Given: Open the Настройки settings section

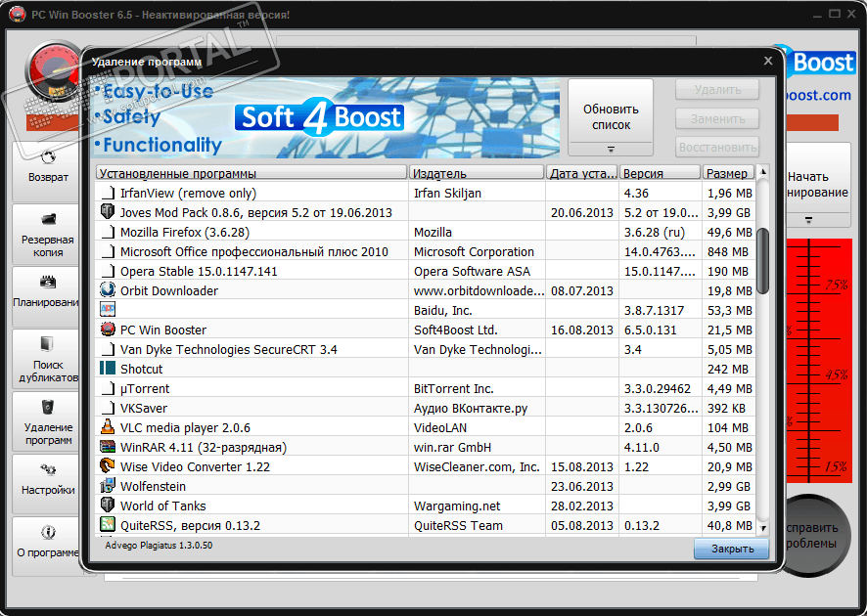Looking at the screenshot, I should pos(48,484).
